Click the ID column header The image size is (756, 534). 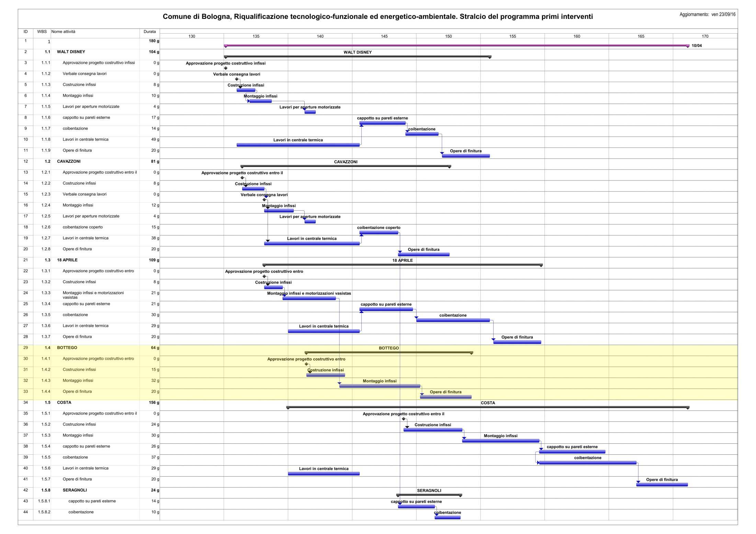pyautogui.click(x=25, y=32)
